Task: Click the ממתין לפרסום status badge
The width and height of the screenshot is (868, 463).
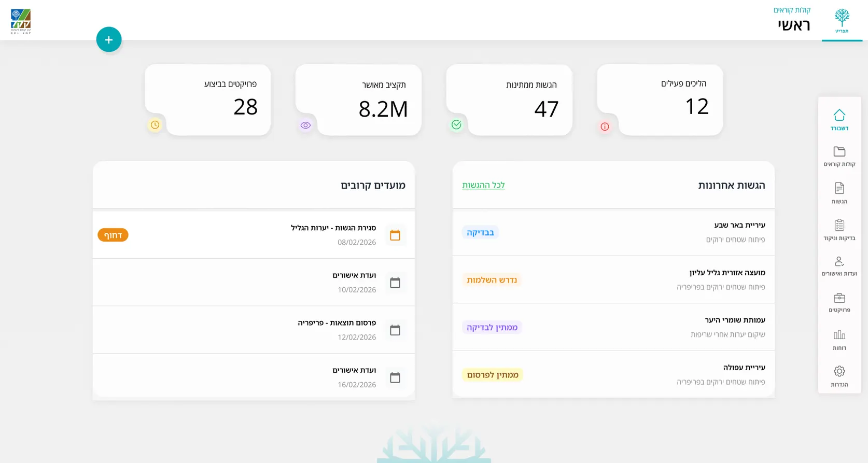Action: [x=493, y=375]
